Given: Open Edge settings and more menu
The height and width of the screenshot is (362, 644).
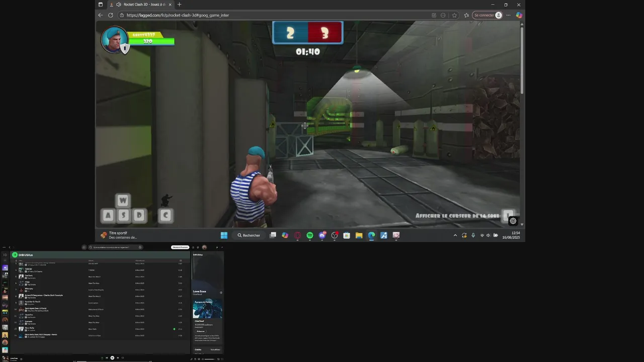Looking at the screenshot, I should click(x=508, y=15).
